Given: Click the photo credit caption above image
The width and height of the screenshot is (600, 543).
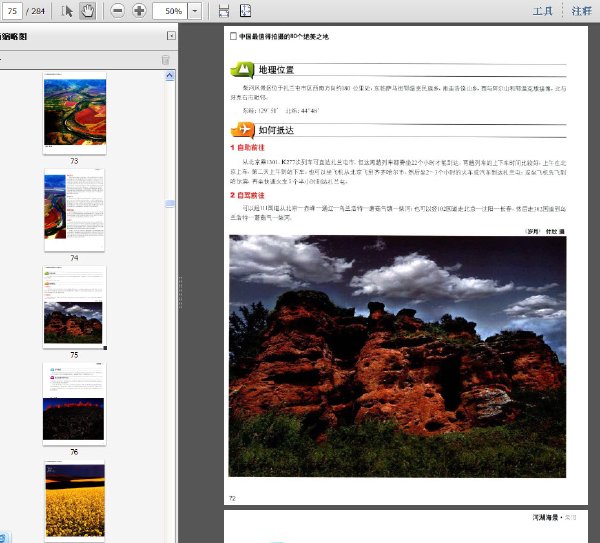Looking at the screenshot, I should [545, 232].
